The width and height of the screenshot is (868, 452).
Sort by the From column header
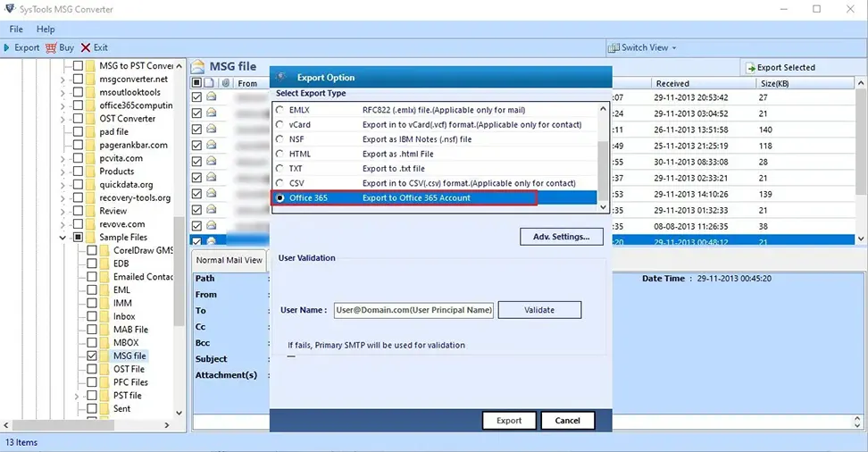[x=247, y=84]
